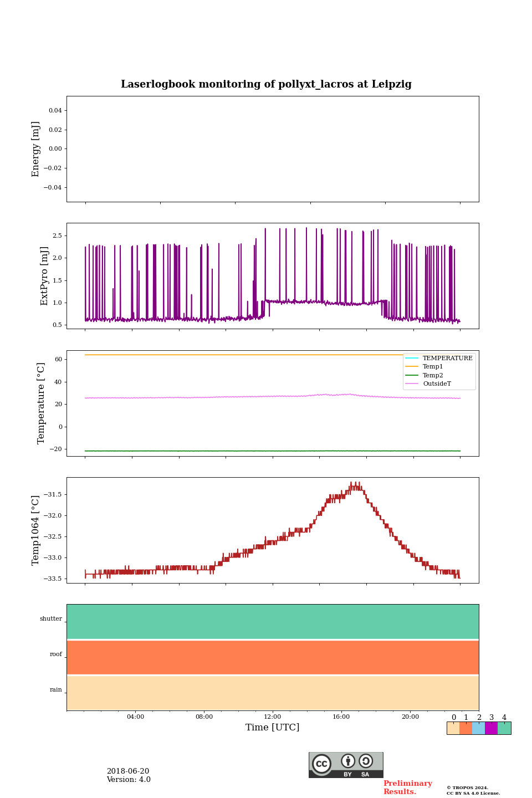532x798 pixels.
Task: Click the Version: 4.0 text
Action: pos(129,780)
